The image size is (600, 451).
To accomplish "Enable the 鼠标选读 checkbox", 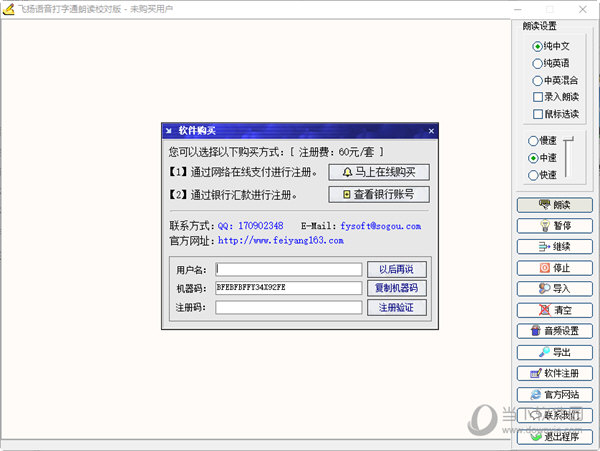I will [x=556, y=114].
